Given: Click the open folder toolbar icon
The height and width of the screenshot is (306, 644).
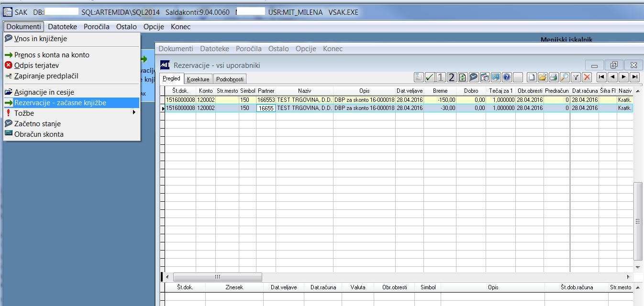Looking at the screenshot, I should [x=543, y=77].
